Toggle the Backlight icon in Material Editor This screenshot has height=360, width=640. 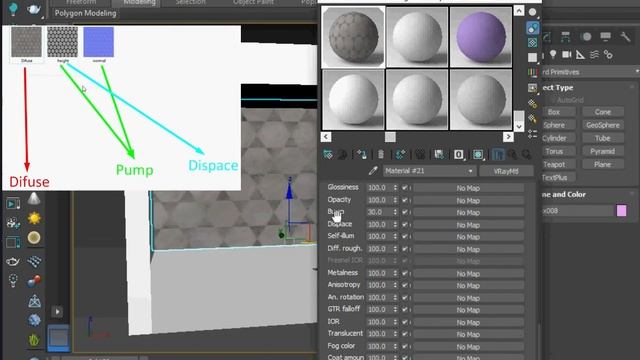point(533,28)
